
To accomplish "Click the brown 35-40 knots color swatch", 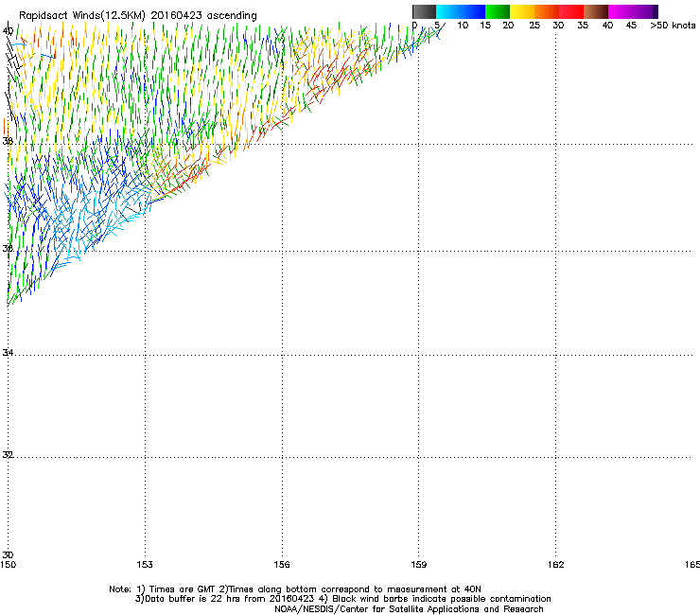I will (x=596, y=11).
